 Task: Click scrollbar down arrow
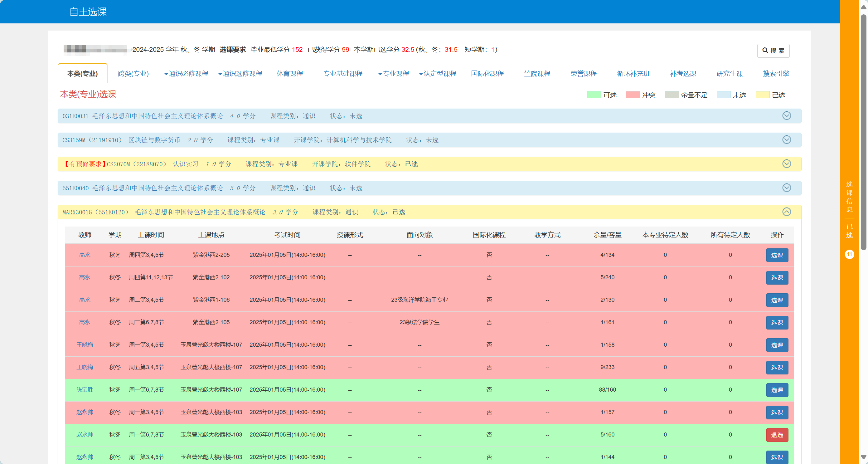point(864,457)
